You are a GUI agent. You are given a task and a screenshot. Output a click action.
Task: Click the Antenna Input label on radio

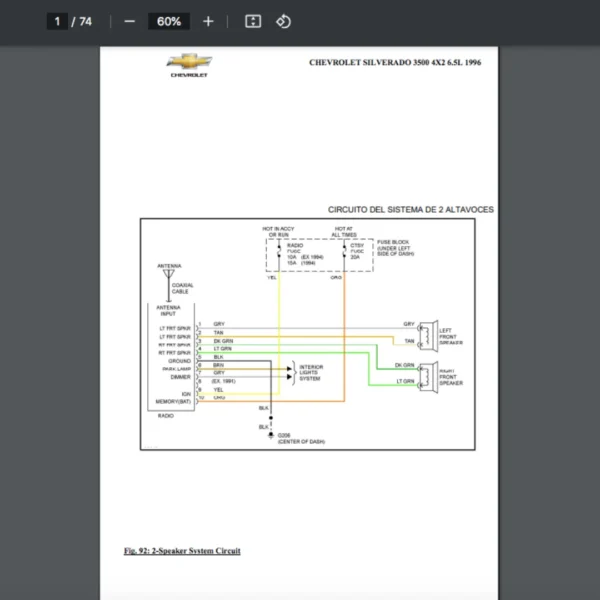click(x=166, y=311)
